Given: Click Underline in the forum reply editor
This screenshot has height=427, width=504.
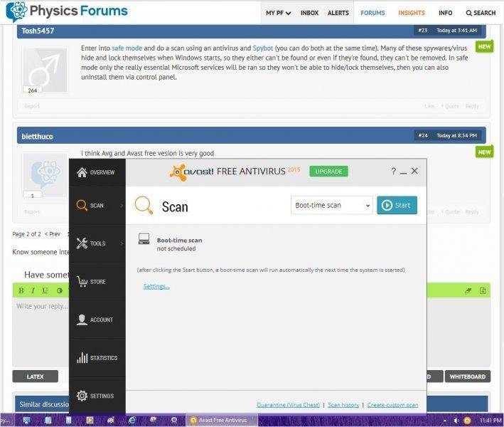Looking at the screenshot, I should [45, 290].
